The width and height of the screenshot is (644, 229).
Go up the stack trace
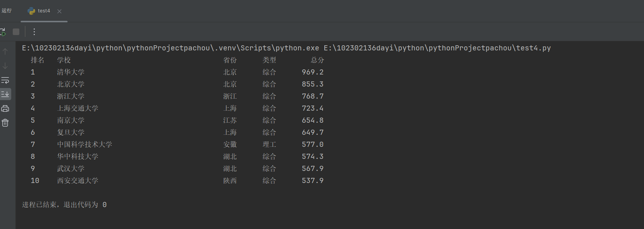point(5,51)
